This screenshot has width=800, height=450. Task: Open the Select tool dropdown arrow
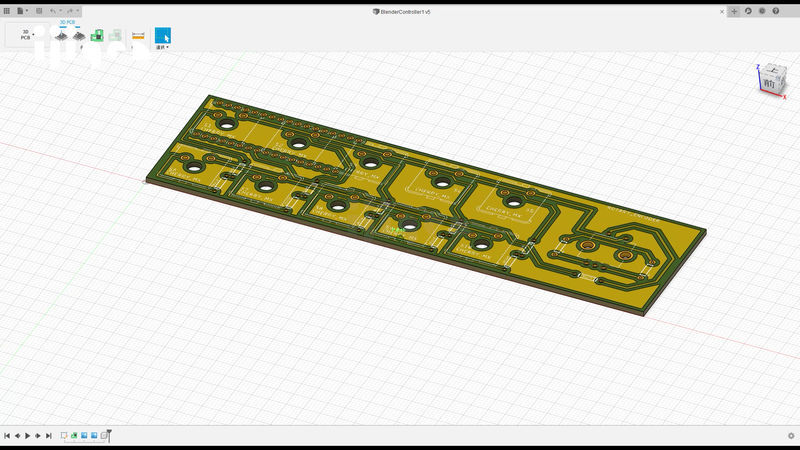coord(167,47)
